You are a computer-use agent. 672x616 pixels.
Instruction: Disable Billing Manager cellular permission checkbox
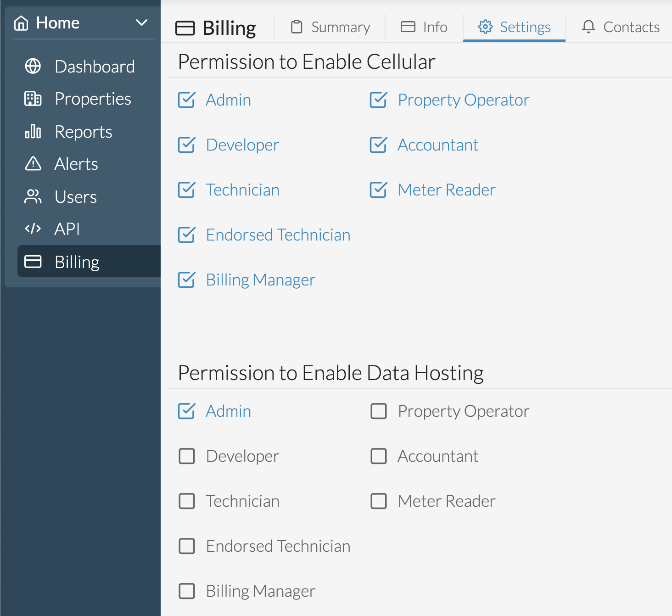tap(187, 280)
